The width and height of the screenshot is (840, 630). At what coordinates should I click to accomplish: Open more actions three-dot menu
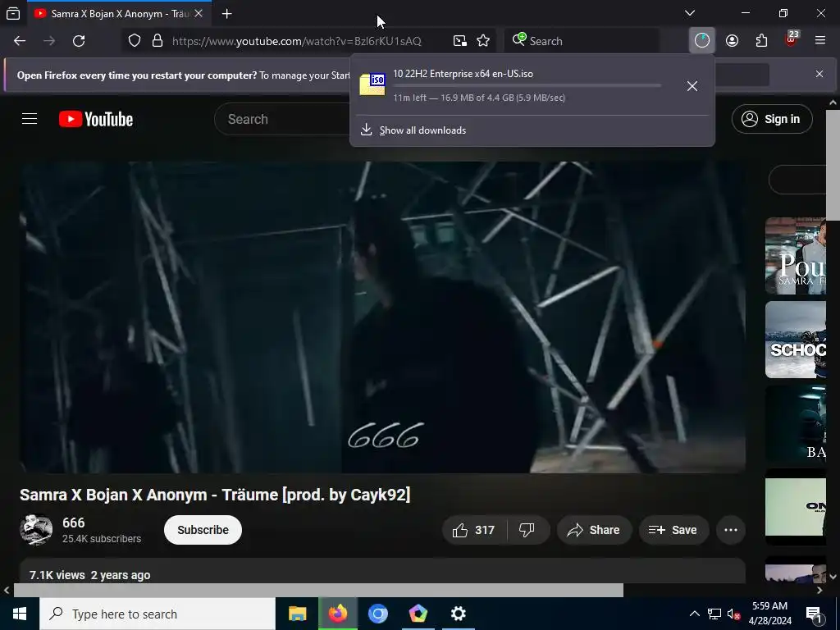pyautogui.click(x=731, y=530)
